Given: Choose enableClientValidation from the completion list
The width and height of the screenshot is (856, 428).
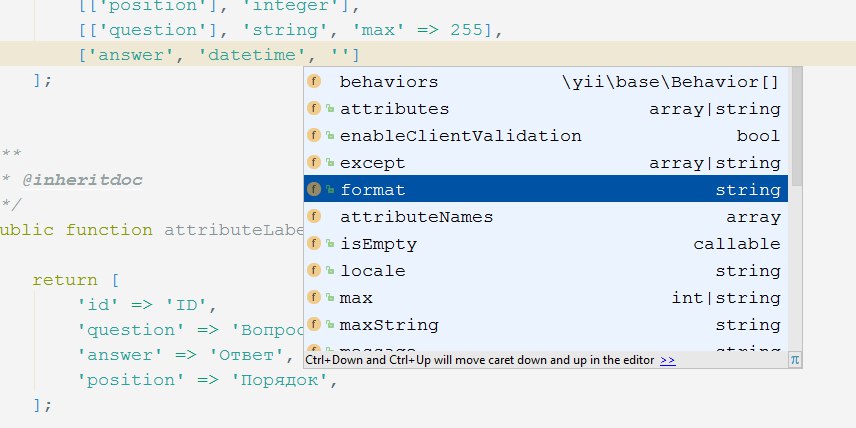Looking at the screenshot, I should (546, 136).
